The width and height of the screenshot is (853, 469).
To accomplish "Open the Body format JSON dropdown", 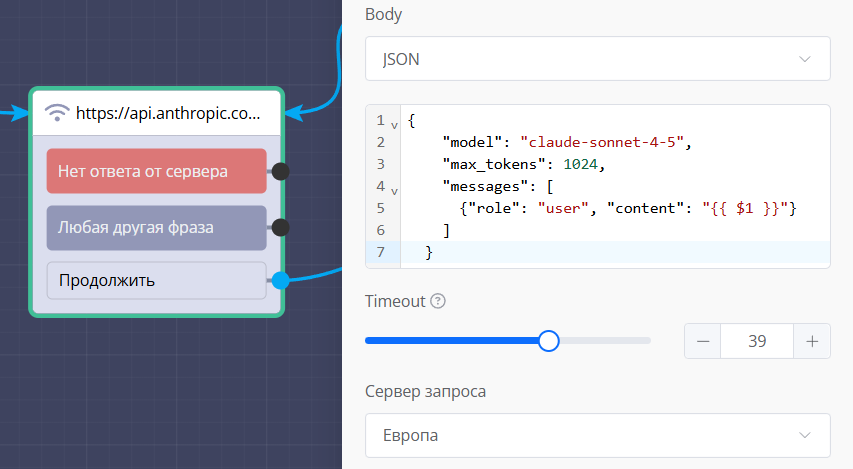I will [x=597, y=59].
